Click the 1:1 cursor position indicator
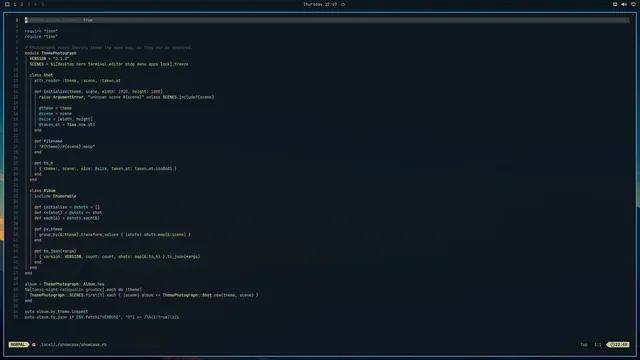The width and height of the screenshot is (640, 360). pos(598,344)
